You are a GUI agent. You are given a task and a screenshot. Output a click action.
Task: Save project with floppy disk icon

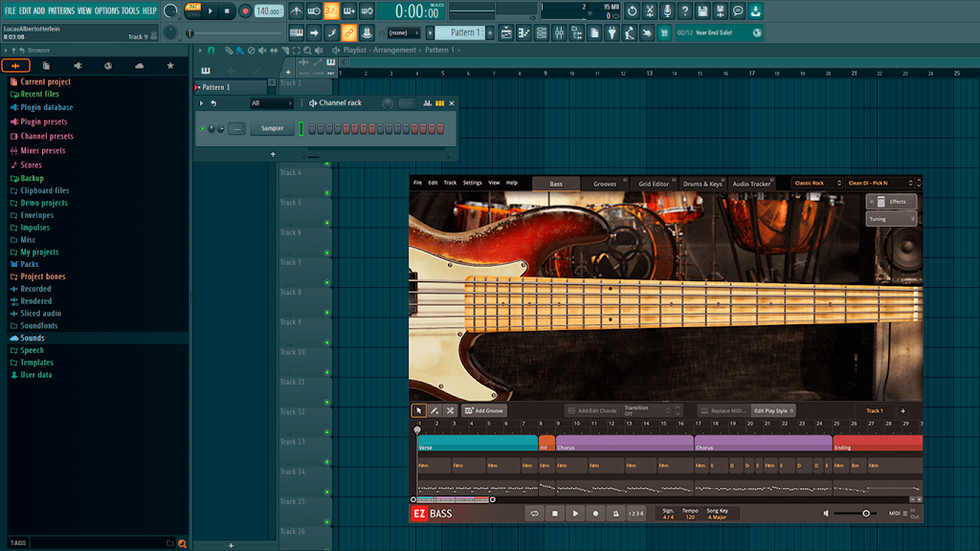(702, 11)
